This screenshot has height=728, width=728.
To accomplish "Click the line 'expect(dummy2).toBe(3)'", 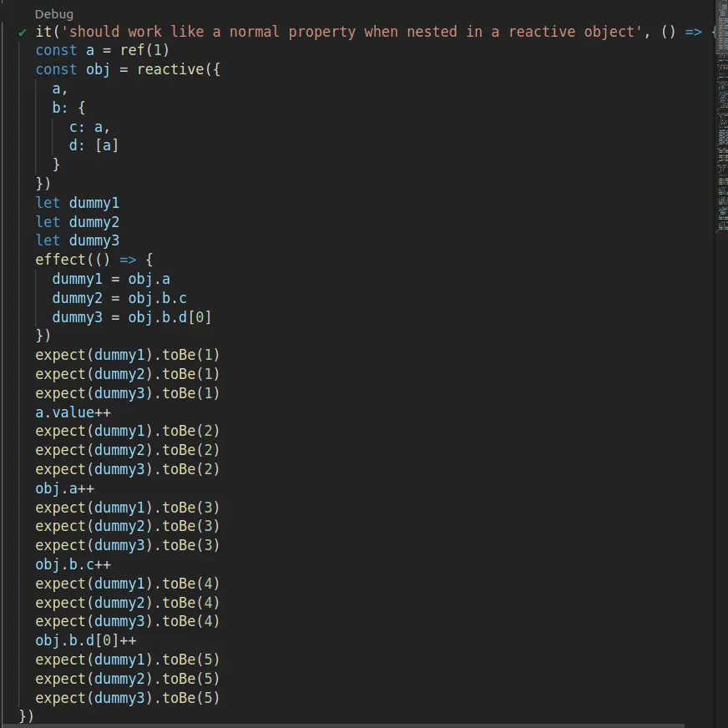I will (x=127, y=526).
